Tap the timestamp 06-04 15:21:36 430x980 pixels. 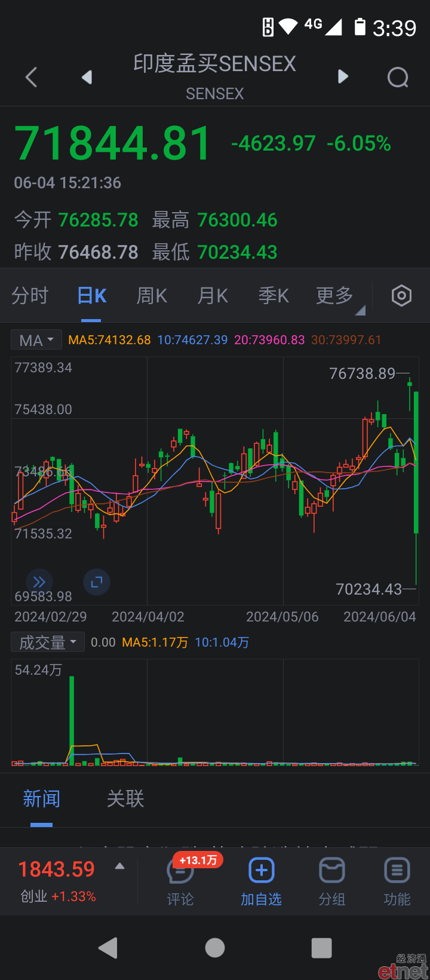pos(67,183)
